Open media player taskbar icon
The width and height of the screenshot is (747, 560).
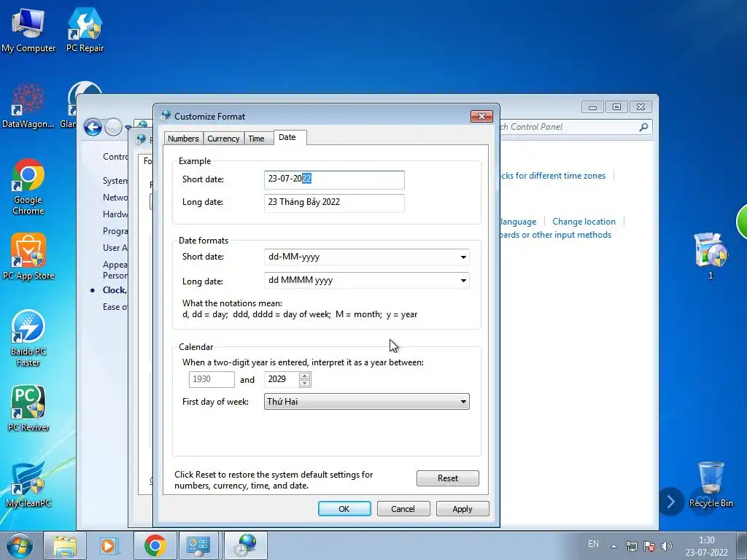pos(109,545)
